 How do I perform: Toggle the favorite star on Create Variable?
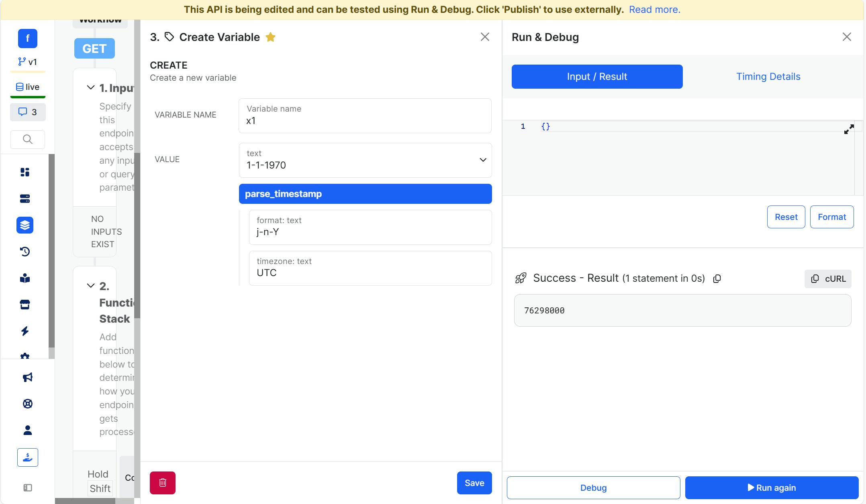coord(270,37)
